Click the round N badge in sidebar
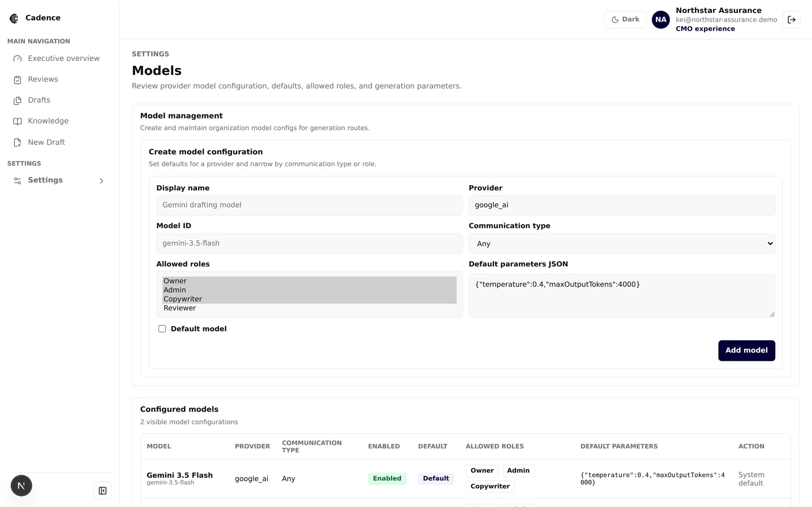This screenshot has height=507, width=812. pyautogui.click(x=21, y=486)
